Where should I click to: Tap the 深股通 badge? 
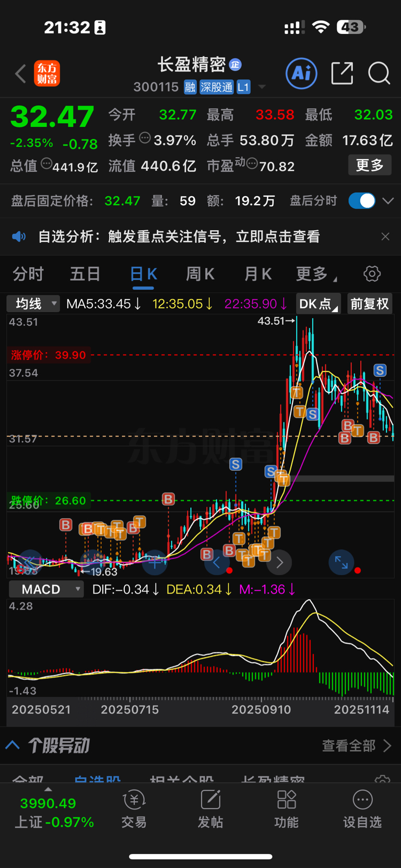(x=216, y=87)
